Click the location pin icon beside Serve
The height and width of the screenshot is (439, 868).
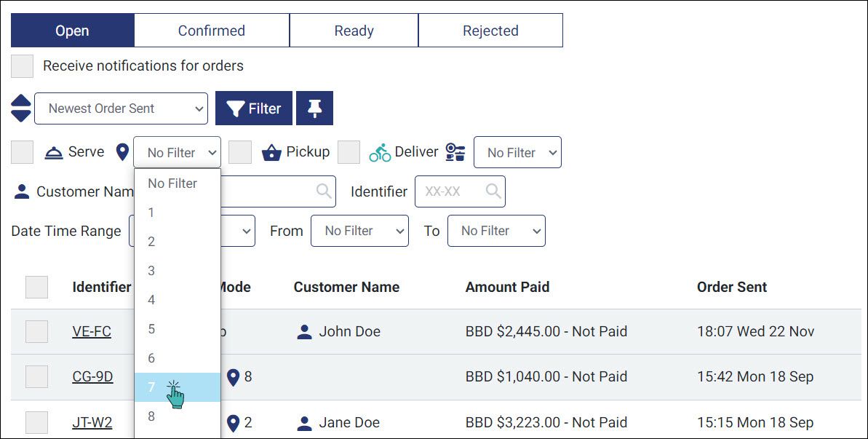point(122,152)
